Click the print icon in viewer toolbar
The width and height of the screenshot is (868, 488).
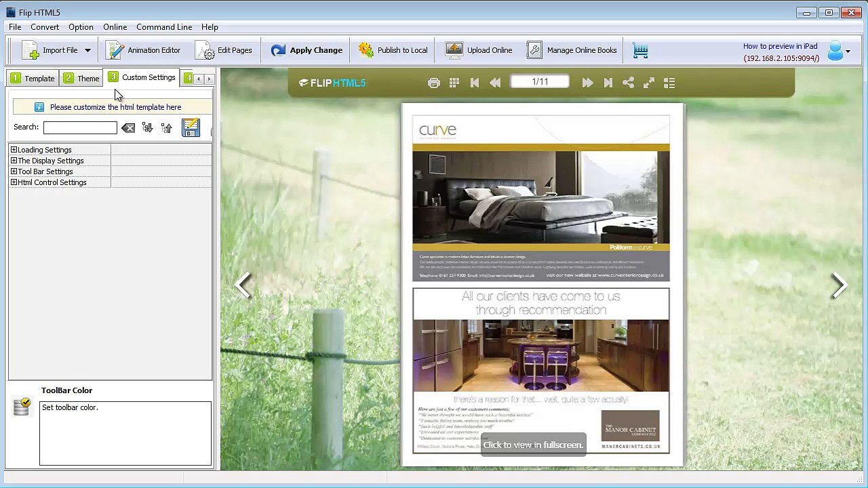(x=434, y=83)
